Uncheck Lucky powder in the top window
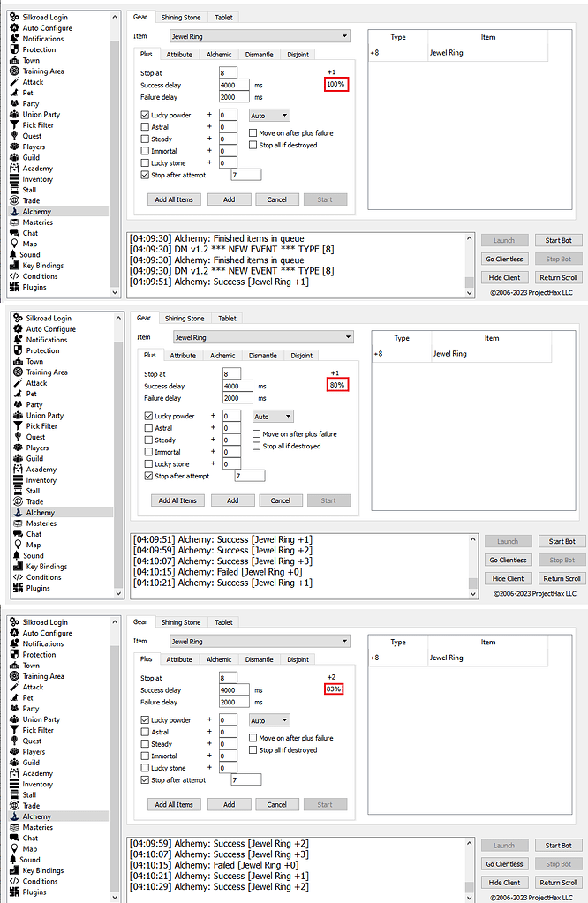 tap(145, 116)
